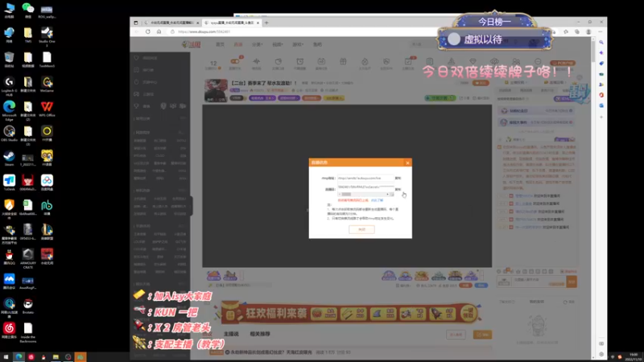Open Tencent QQ desktop icon

pyautogui.click(x=9, y=257)
